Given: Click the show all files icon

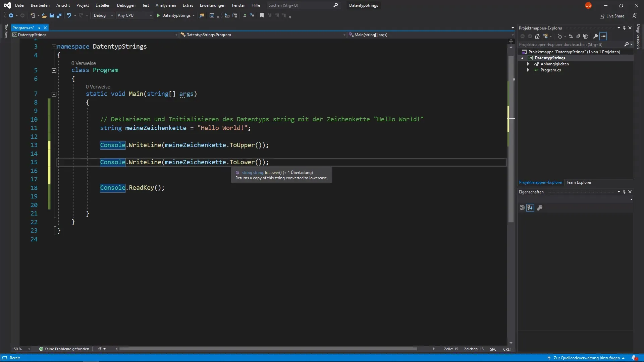Looking at the screenshot, I should tap(586, 36).
